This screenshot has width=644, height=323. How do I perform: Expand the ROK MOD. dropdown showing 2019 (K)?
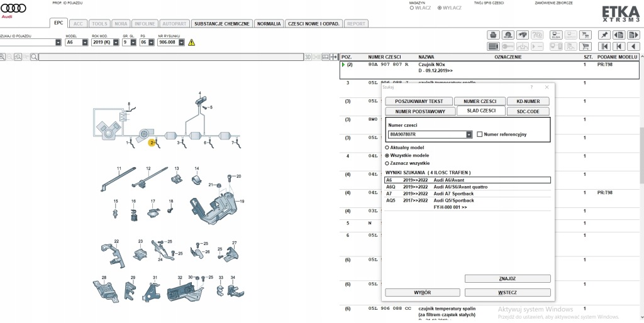[x=116, y=43]
